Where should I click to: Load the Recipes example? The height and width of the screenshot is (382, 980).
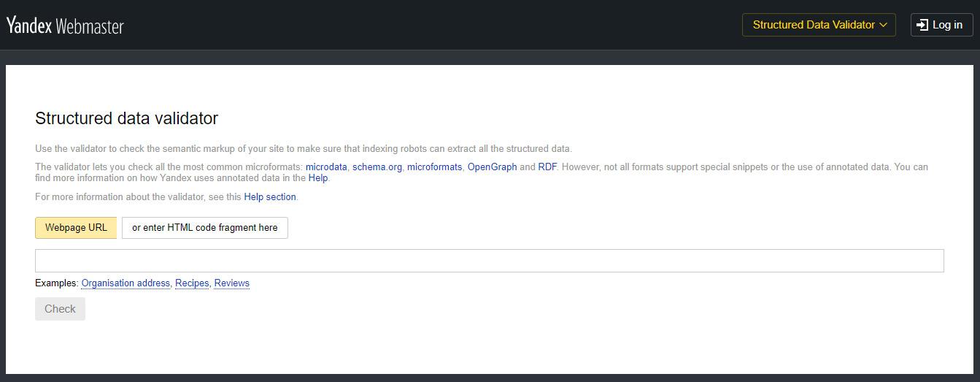pos(192,283)
